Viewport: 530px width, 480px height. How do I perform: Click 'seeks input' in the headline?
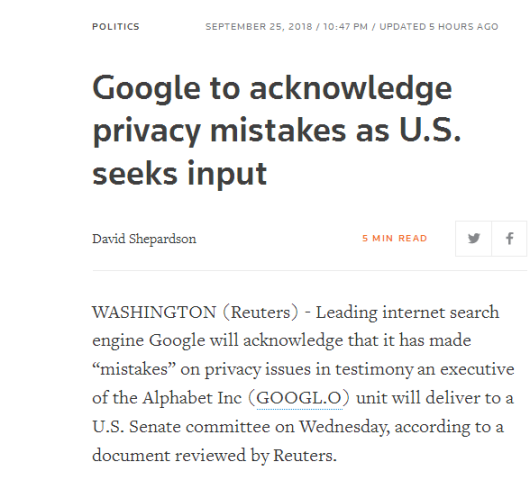pos(179,174)
